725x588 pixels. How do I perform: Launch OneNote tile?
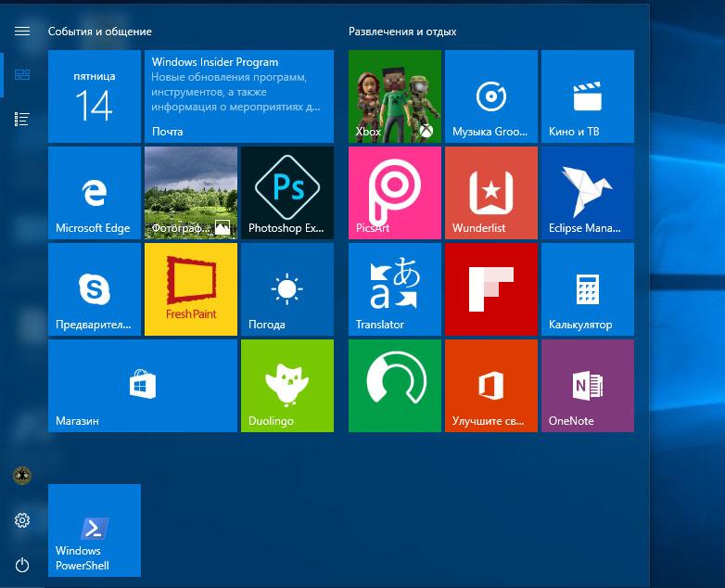(x=588, y=386)
